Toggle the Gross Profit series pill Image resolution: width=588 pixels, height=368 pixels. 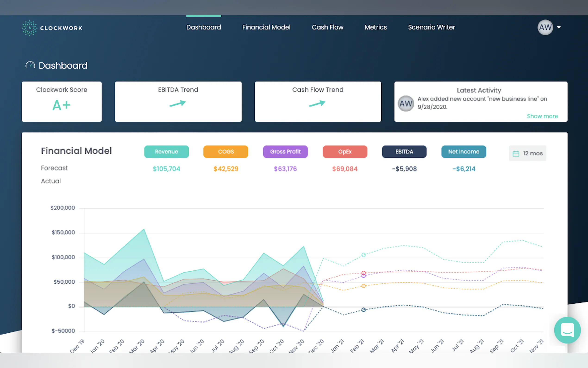tap(285, 152)
